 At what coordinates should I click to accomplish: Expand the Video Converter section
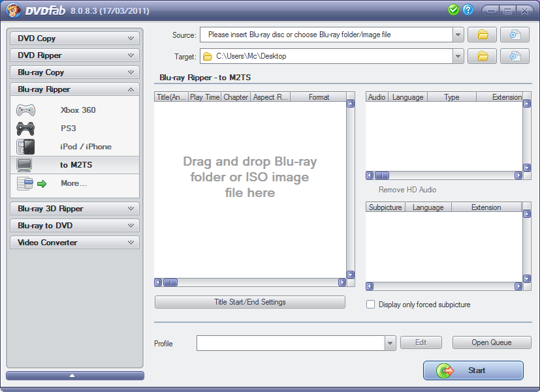pyautogui.click(x=74, y=243)
